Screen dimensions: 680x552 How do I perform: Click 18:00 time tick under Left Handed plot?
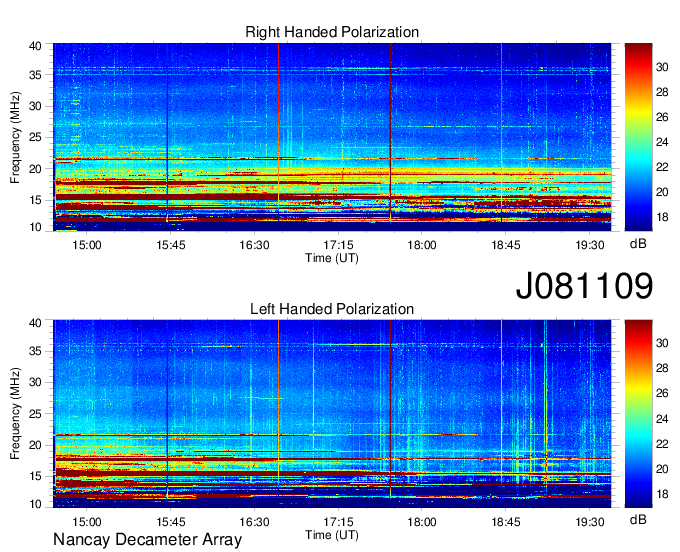click(422, 522)
